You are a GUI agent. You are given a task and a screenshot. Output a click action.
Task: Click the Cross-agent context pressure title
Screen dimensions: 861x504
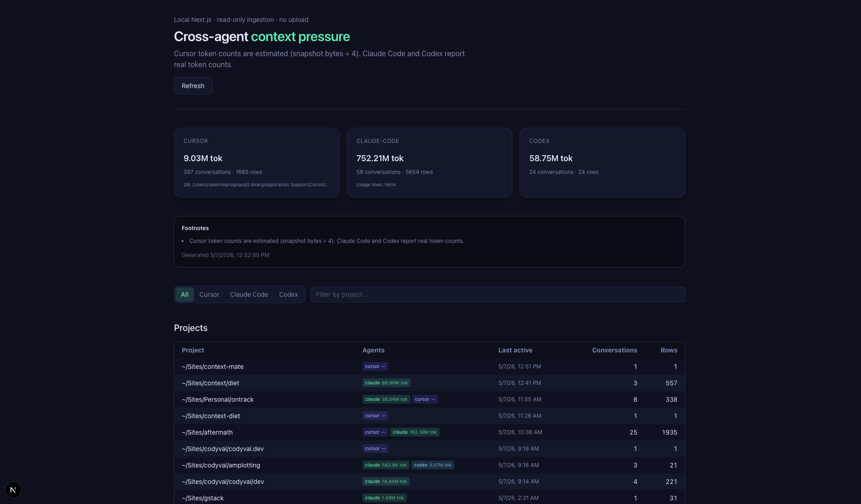(x=262, y=37)
